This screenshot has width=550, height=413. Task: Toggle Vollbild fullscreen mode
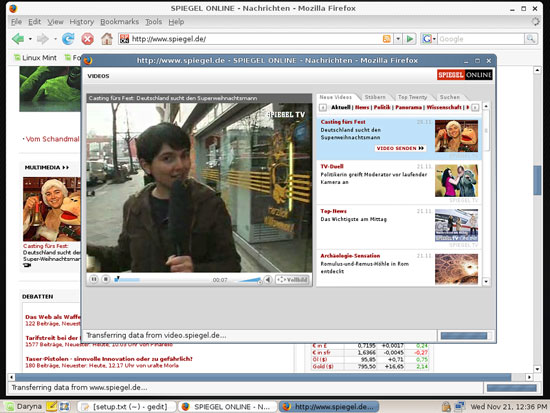tap(293, 280)
